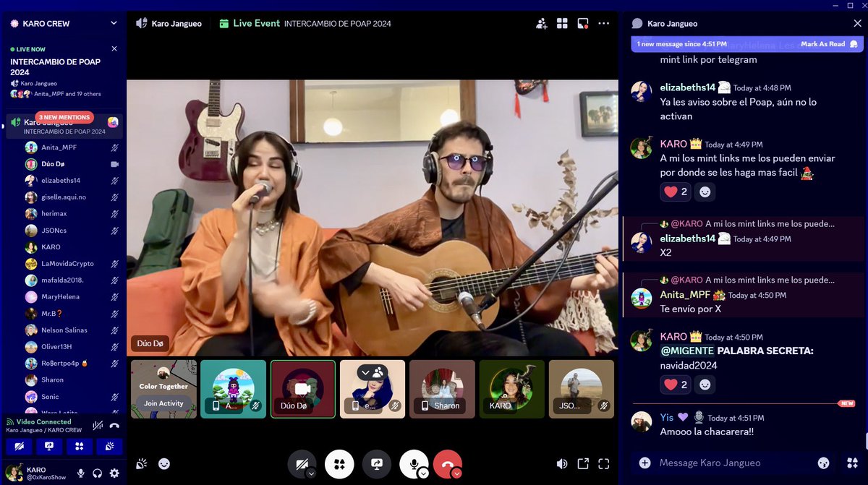
Task: Adjust volume with speaker icon
Action: click(x=562, y=464)
